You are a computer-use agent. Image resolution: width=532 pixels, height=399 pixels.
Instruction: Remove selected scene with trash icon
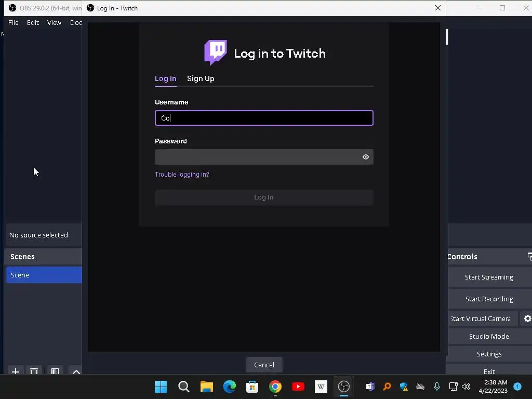coord(34,371)
